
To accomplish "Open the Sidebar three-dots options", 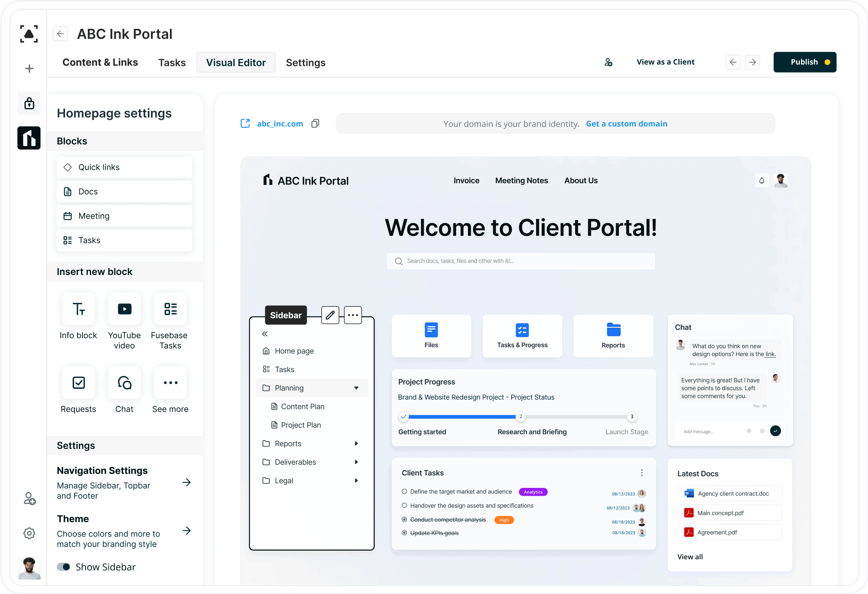I will [x=353, y=315].
